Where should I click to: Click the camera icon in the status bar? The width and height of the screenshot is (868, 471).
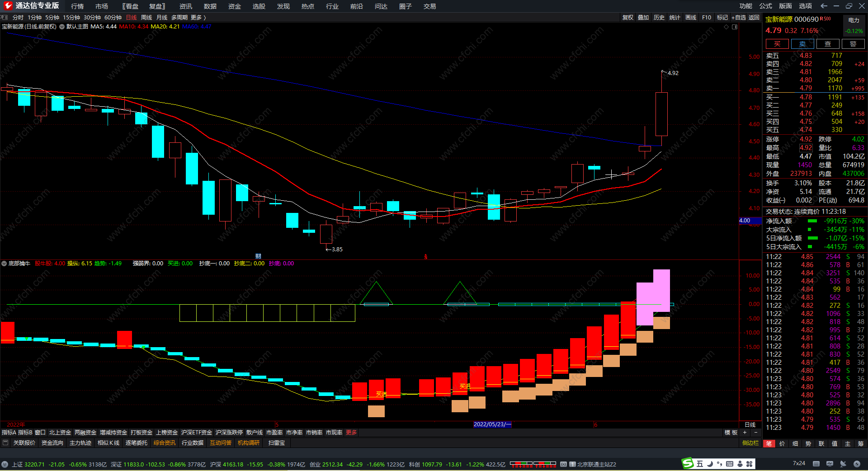pyautogui.click(x=564, y=464)
